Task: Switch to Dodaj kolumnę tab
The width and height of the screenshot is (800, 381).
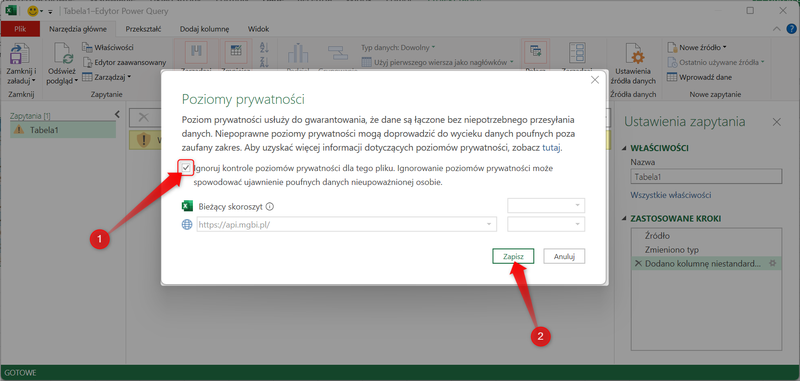Action: click(205, 29)
